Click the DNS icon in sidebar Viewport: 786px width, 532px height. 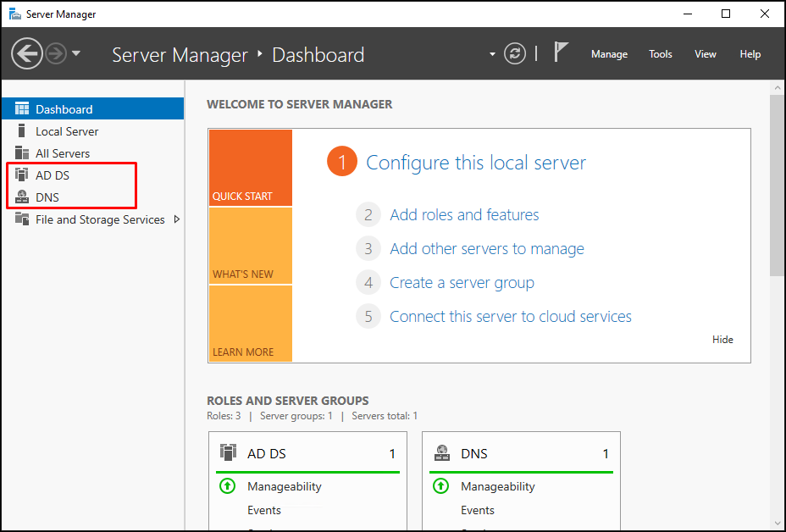(21, 197)
